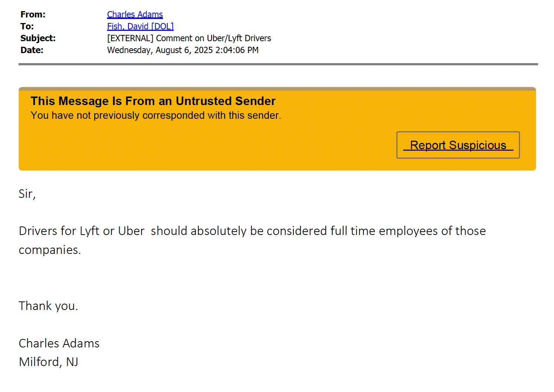
Task: Click the 'Thank you.' line
Action: [48, 306]
